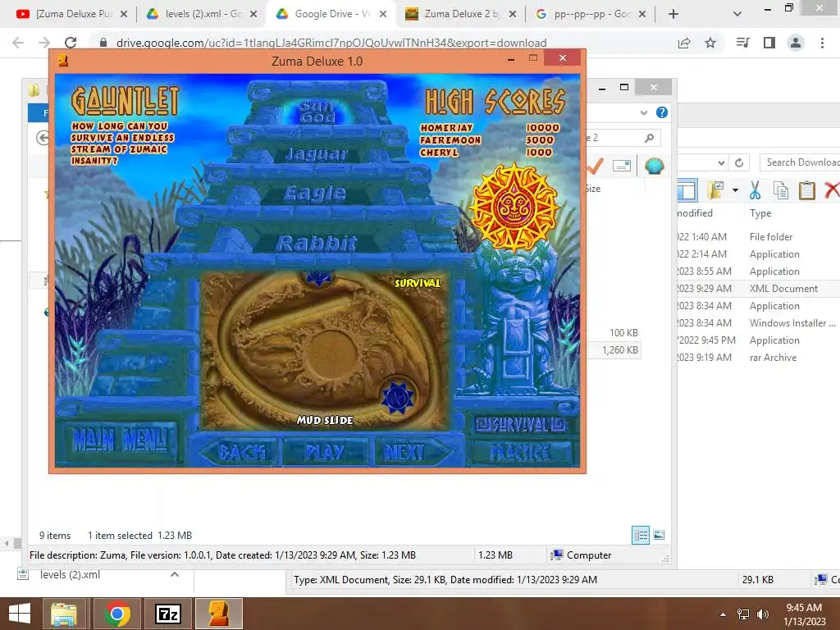Open a new Chrome tab
The width and height of the screenshot is (840, 630).
pyautogui.click(x=673, y=14)
